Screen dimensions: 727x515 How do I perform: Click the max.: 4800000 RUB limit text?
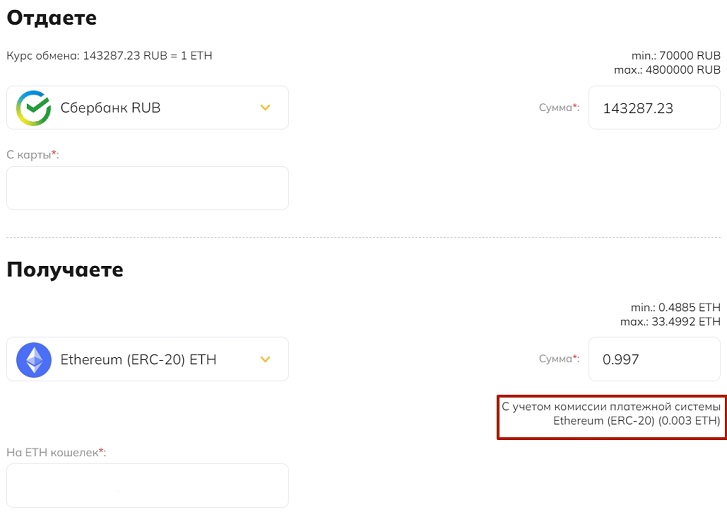coord(667,70)
